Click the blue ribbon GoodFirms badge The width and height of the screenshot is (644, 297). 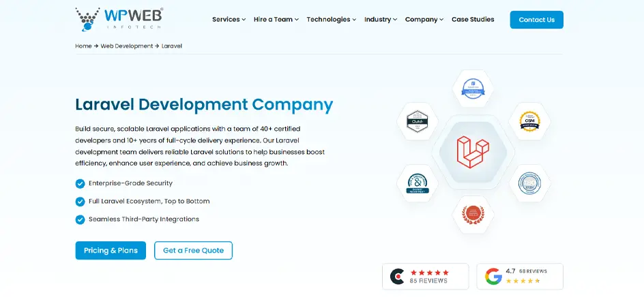[473, 89]
